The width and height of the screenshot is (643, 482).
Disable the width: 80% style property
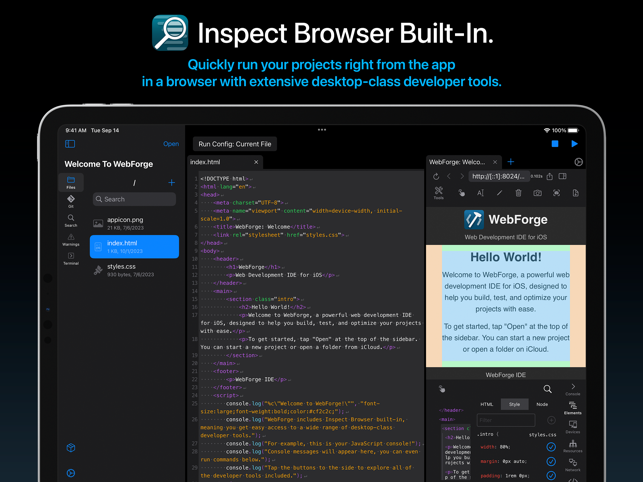pyautogui.click(x=551, y=447)
